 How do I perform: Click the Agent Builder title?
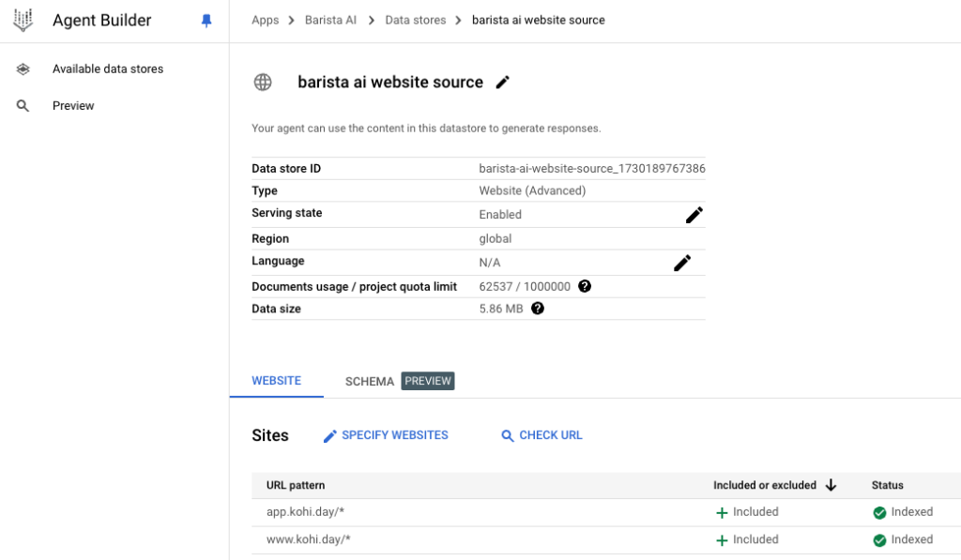pos(101,21)
